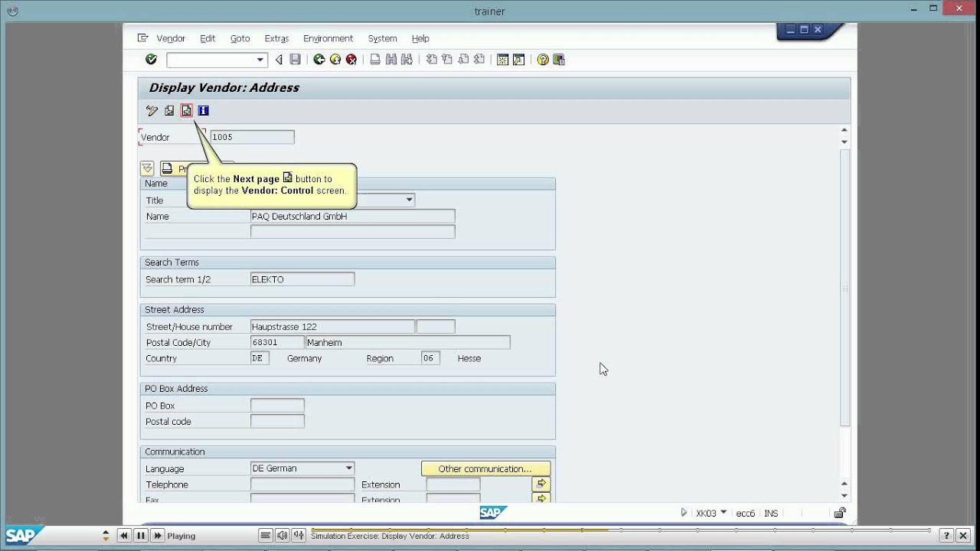Viewport: 980px width, 551px height.
Task: Click the Next Page standard toolbar icon
Action: pos(463,59)
